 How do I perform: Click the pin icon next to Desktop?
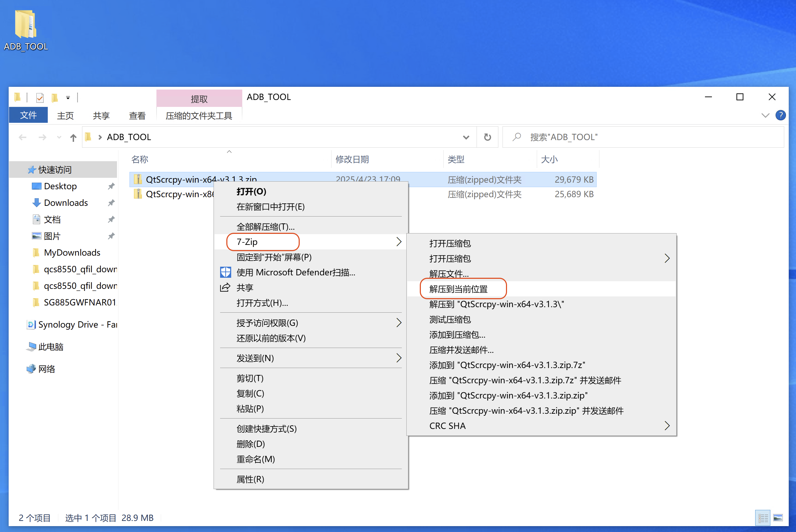tap(111, 186)
